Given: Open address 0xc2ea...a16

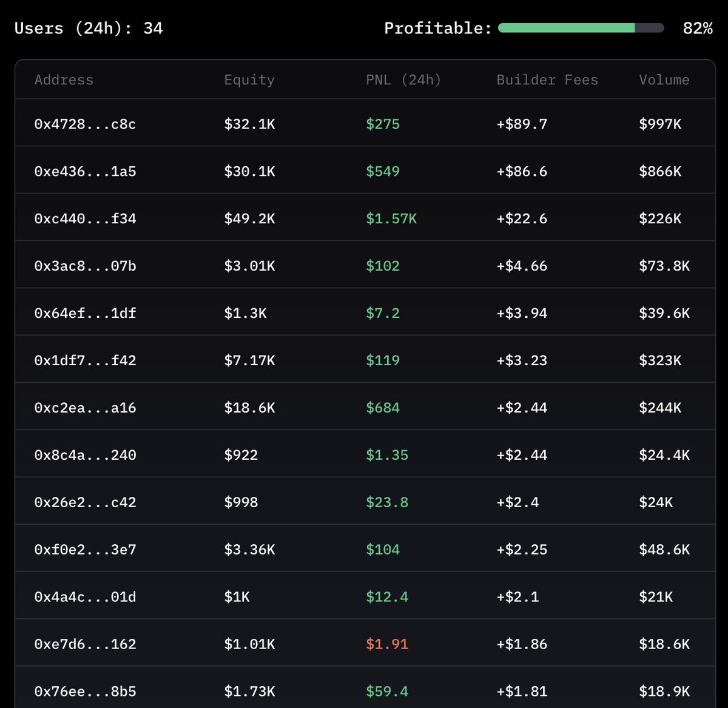Looking at the screenshot, I should (85, 407).
